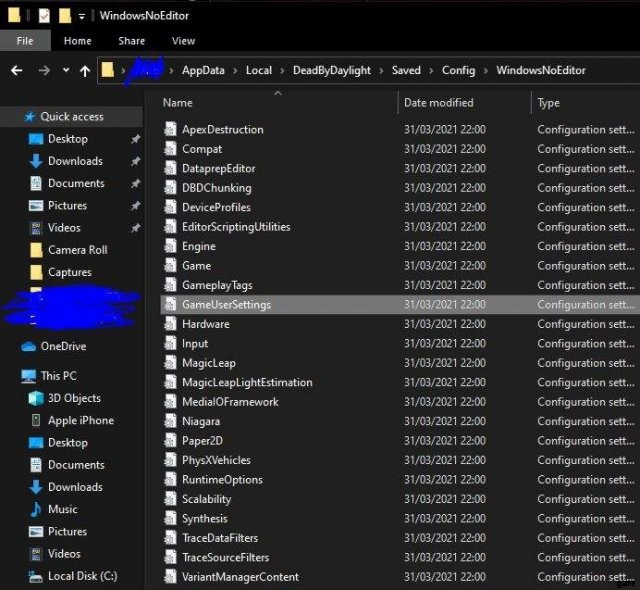Select the DBDChunking file icon
This screenshot has width=640, height=590.
(x=170, y=187)
